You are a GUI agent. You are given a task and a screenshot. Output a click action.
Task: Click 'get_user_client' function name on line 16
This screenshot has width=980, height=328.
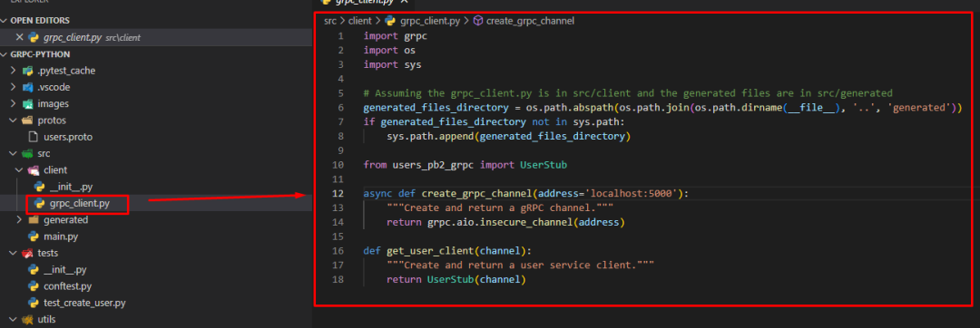430,251
